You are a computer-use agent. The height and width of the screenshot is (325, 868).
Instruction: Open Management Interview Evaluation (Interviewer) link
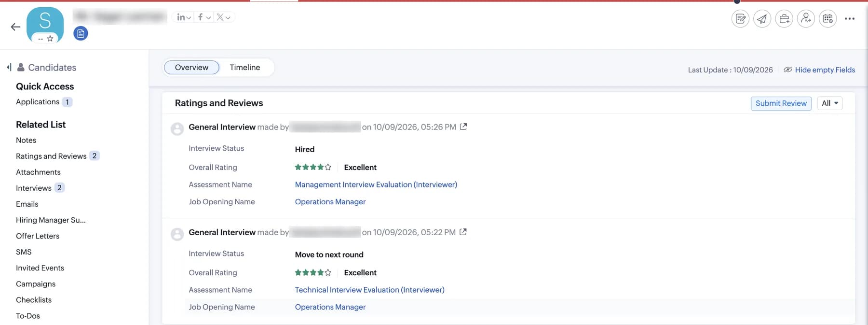coord(376,185)
